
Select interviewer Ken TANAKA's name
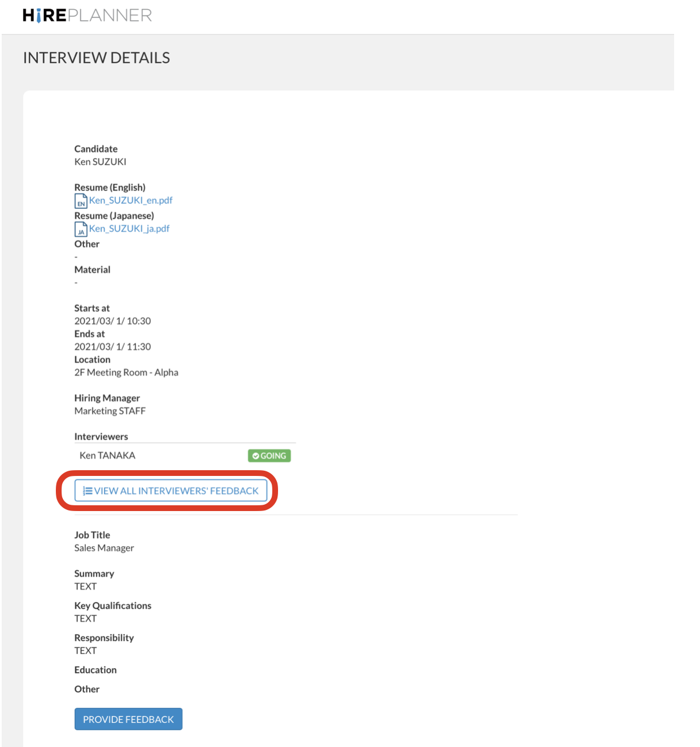pyautogui.click(x=107, y=455)
